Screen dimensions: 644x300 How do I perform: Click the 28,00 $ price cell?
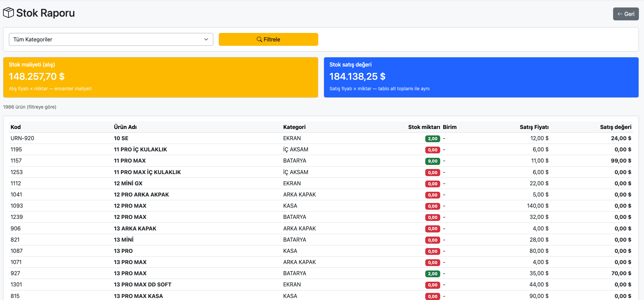tap(539, 240)
